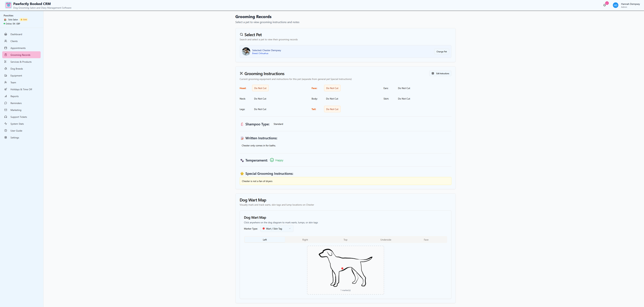Viewport: 644px width, 307px height.
Task: Click the Reminders chat bubble icon
Action: pos(6,103)
